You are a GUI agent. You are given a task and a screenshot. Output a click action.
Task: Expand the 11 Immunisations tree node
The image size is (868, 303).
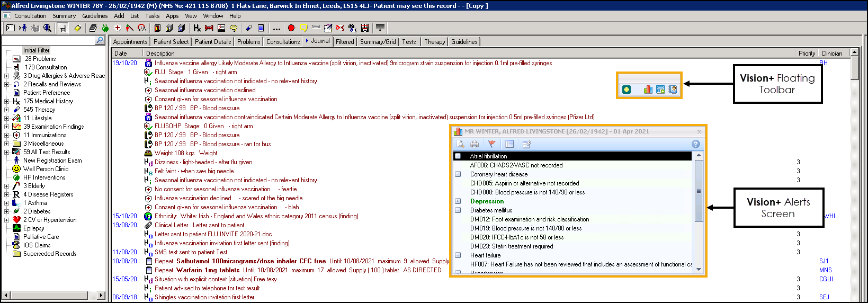6,135
